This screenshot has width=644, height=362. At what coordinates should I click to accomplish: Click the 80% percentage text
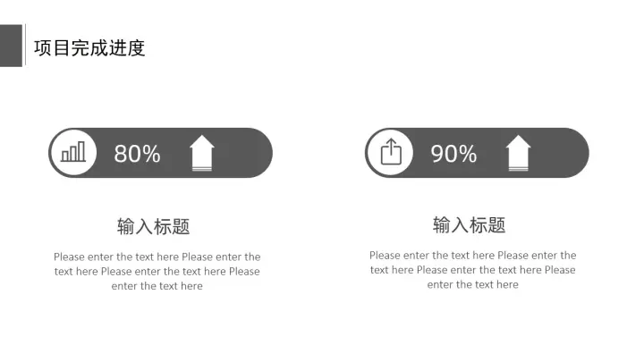(137, 154)
